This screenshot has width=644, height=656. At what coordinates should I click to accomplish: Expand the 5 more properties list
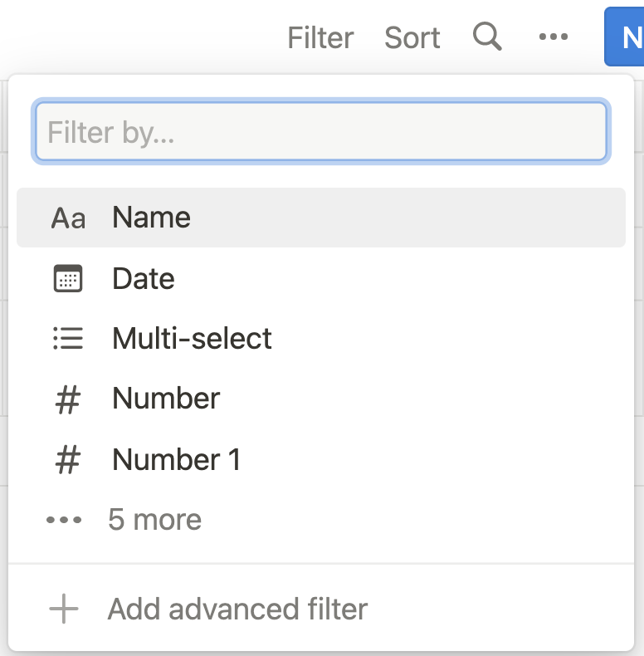[x=155, y=521]
